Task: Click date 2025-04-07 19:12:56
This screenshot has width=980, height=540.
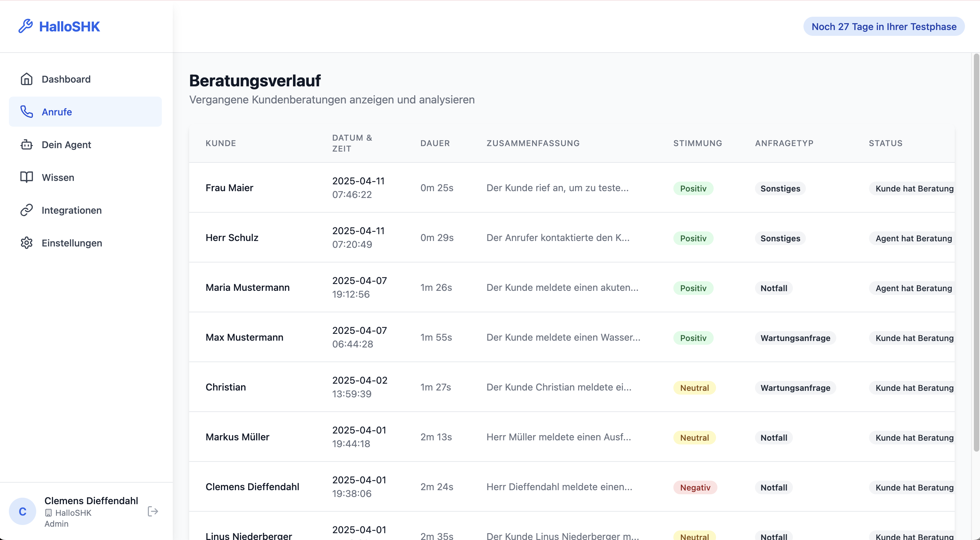Action: click(x=360, y=287)
